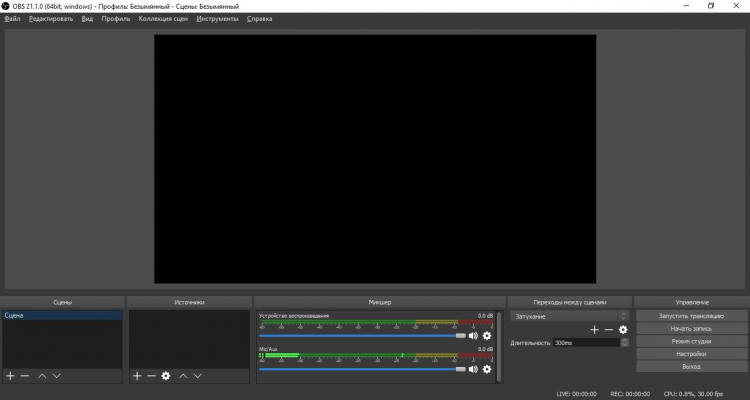Open the Коллекция сцен menu

pyautogui.click(x=163, y=19)
